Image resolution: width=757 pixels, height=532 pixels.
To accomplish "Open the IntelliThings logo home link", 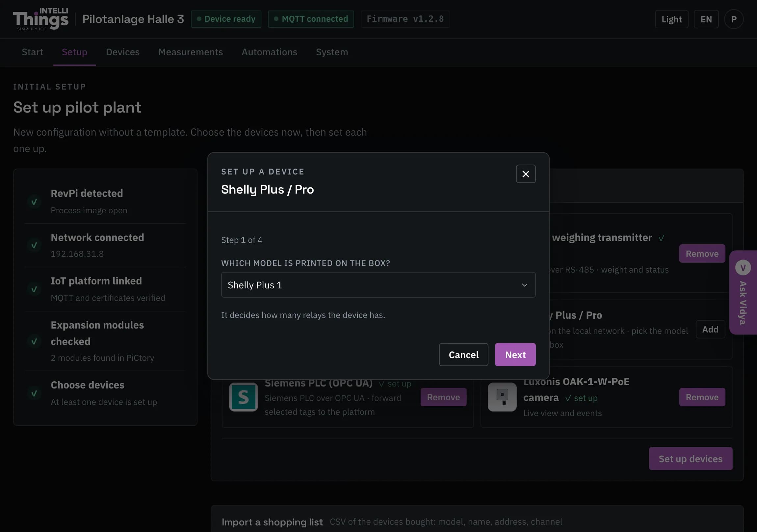I will click(40, 19).
